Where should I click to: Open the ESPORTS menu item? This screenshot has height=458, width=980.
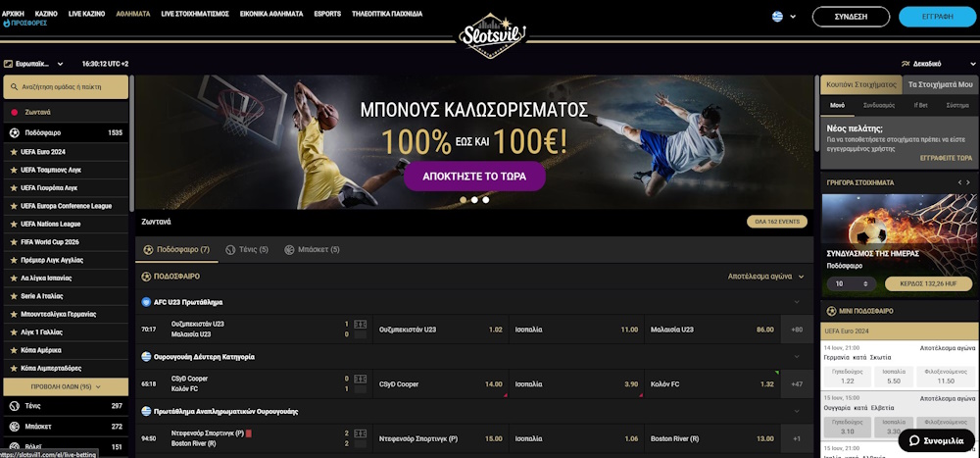(327, 13)
